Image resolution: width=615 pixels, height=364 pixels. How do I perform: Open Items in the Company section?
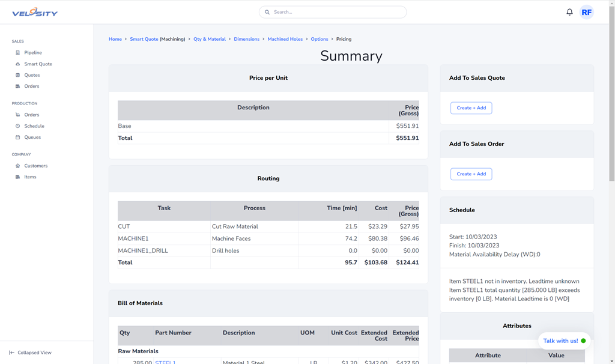[30, 177]
